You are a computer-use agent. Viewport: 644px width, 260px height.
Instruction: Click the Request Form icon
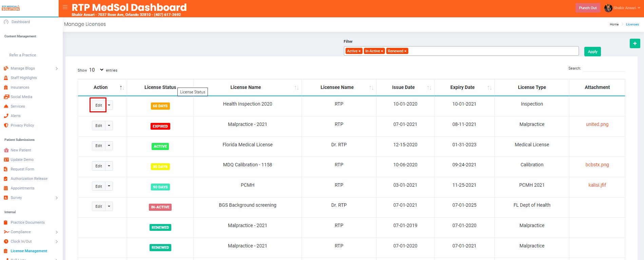[x=6, y=169]
